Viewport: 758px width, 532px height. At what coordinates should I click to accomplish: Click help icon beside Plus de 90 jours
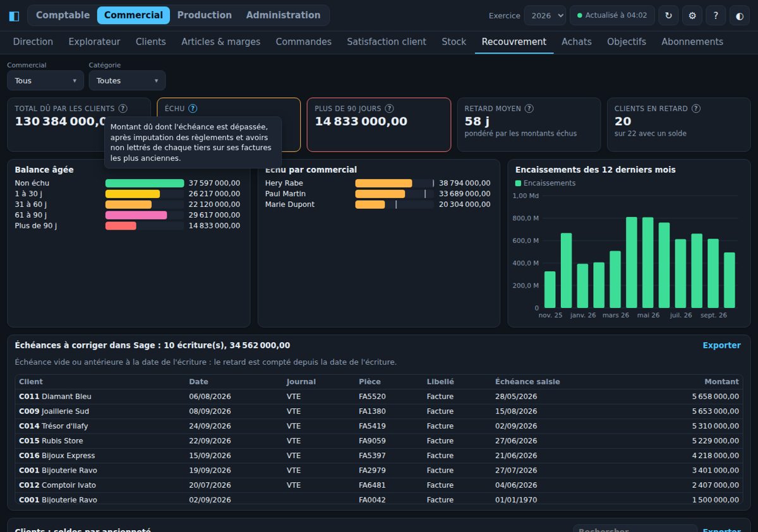pyautogui.click(x=389, y=109)
